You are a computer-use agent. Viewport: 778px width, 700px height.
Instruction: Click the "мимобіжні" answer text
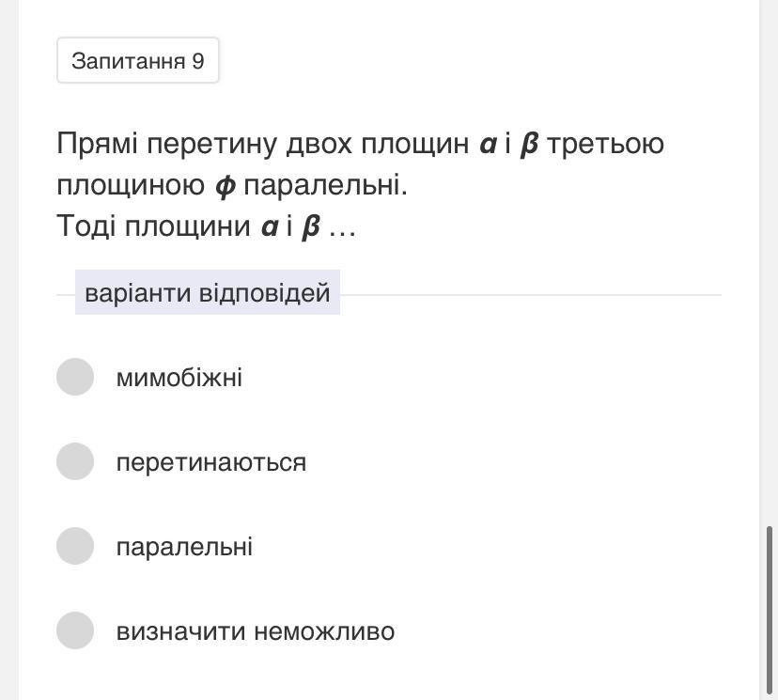point(179,378)
